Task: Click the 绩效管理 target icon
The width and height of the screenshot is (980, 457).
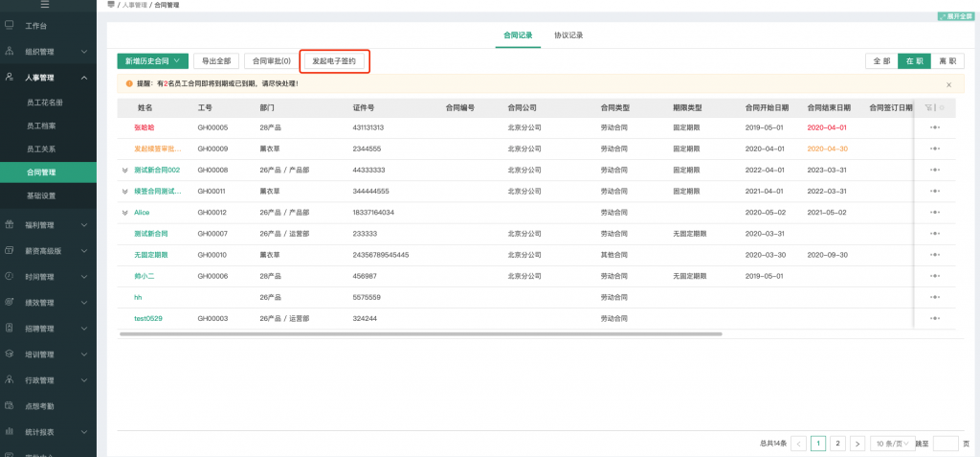Action: pyautogui.click(x=10, y=302)
